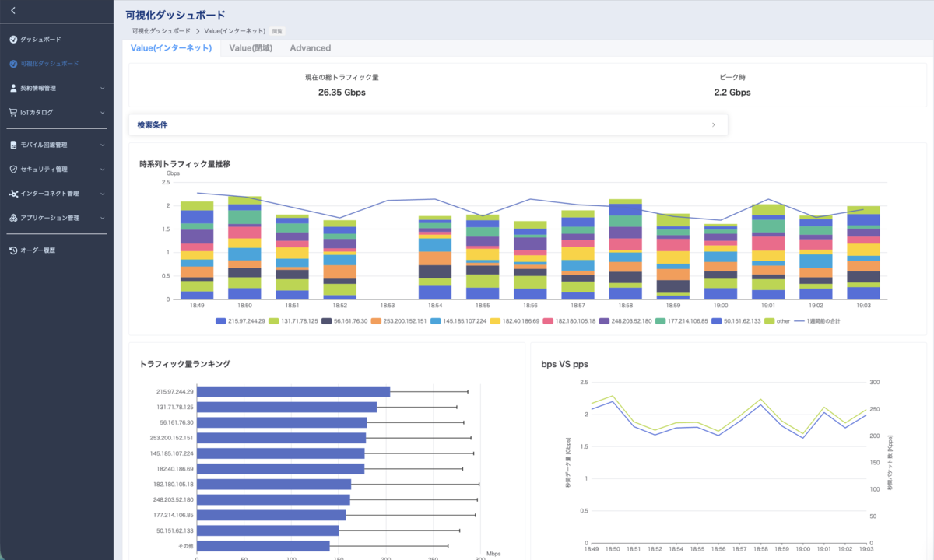Click the 50.151.62.133 label in the ranking chart

175,530
